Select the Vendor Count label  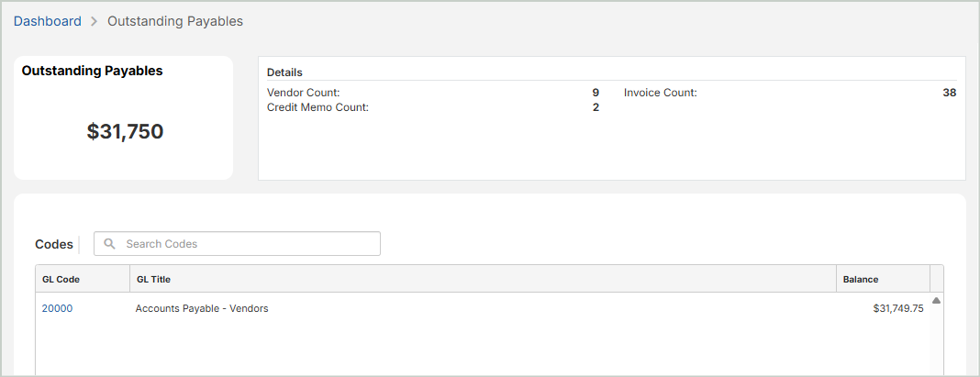pos(303,93)
